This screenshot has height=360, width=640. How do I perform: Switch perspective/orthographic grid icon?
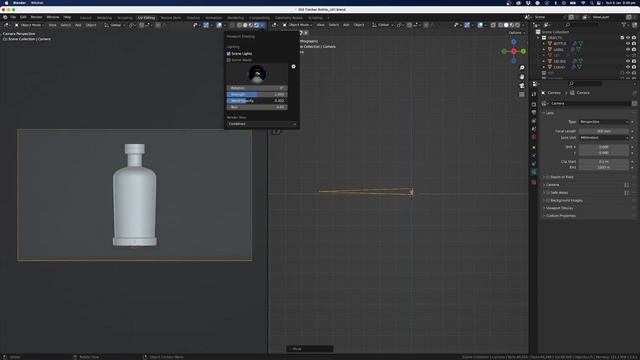click(522, 95)
